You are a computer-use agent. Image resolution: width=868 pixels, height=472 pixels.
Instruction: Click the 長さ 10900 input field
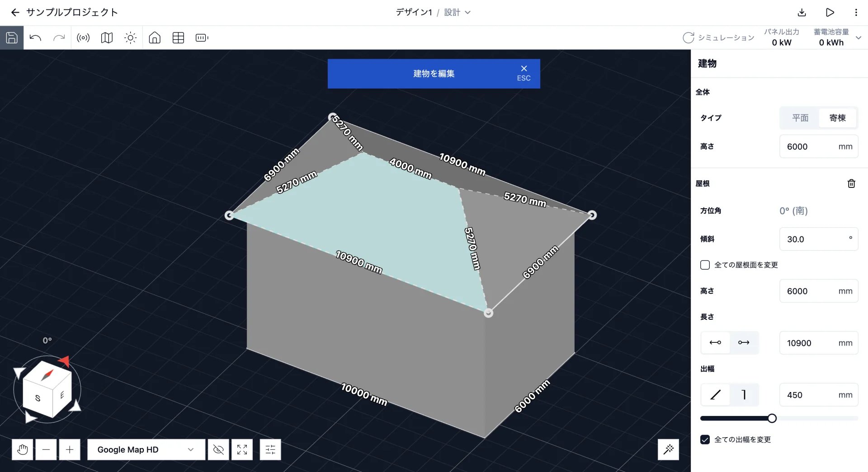(x=819, y=343)
